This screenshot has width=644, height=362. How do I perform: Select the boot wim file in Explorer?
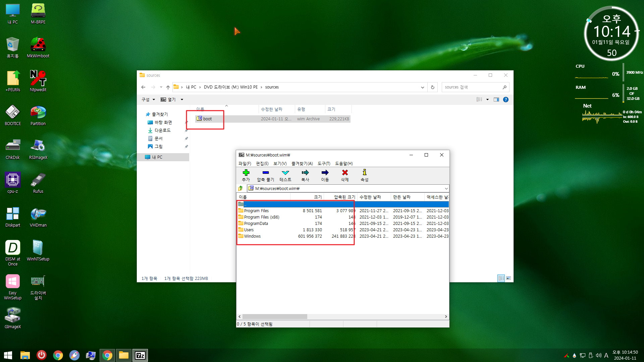click(x=273, y=119)
